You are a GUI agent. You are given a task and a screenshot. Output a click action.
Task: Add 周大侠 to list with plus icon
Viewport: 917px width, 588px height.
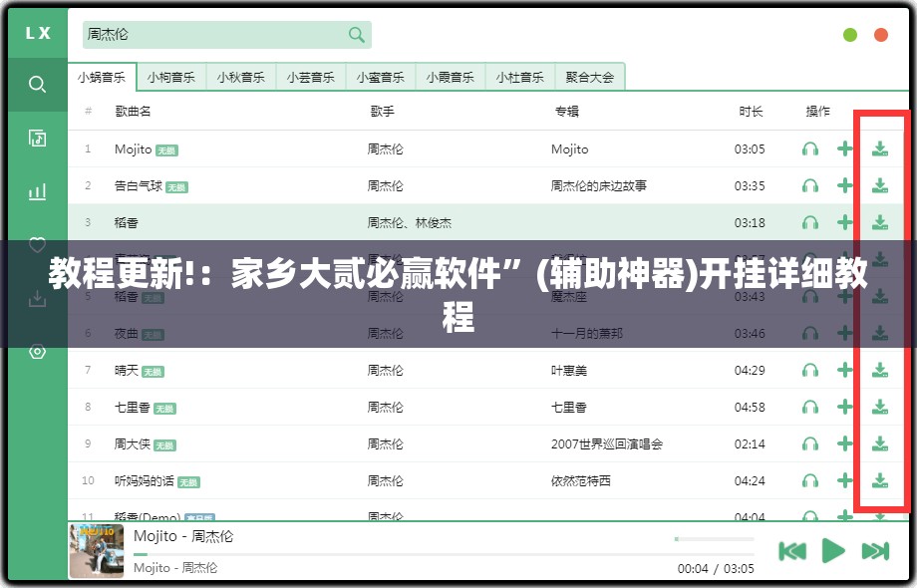coord(844,444)
